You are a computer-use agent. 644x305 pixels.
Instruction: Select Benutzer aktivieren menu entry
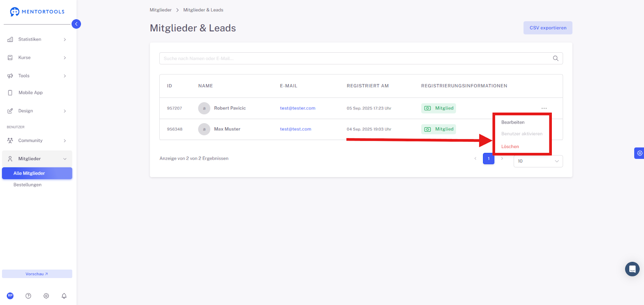pyautogui.click(x=522, y=134)
